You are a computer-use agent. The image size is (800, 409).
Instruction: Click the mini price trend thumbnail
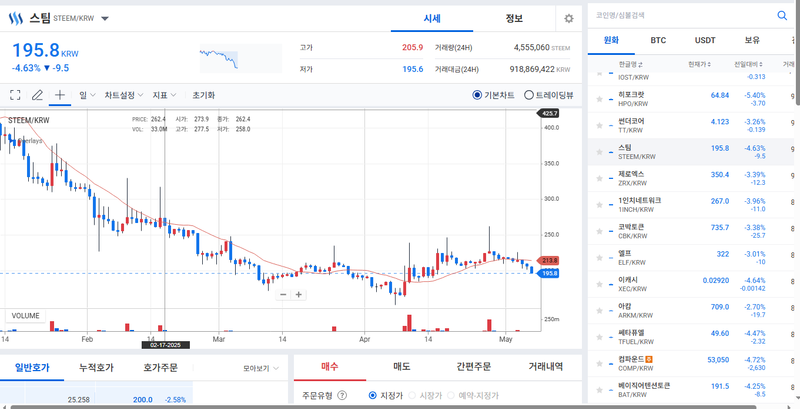(x=240, y=58)
